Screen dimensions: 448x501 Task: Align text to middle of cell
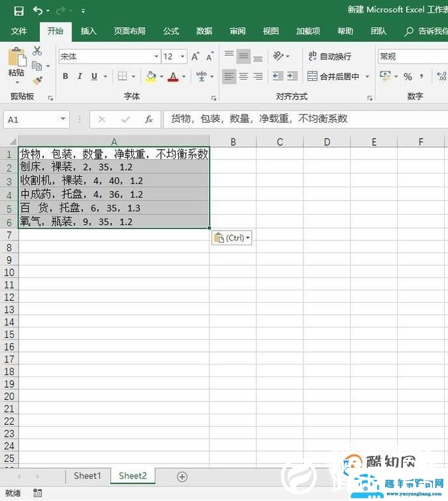[243, 56]
